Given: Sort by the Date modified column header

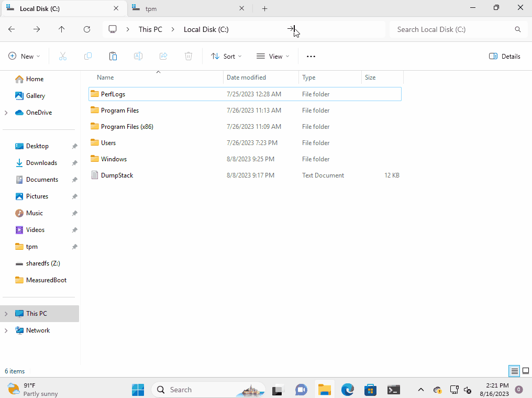Looking at the screenshot, I should [261, 78].
